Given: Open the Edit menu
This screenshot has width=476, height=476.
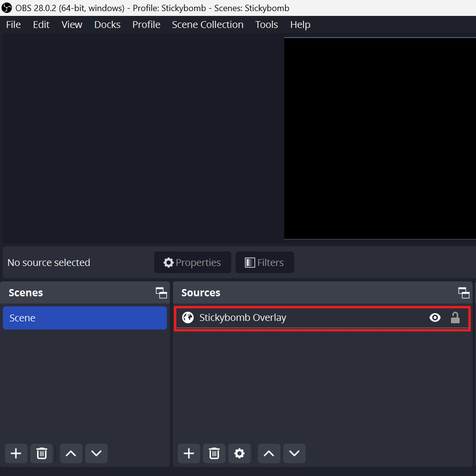Looking at the screenshot, I should 41,25.
